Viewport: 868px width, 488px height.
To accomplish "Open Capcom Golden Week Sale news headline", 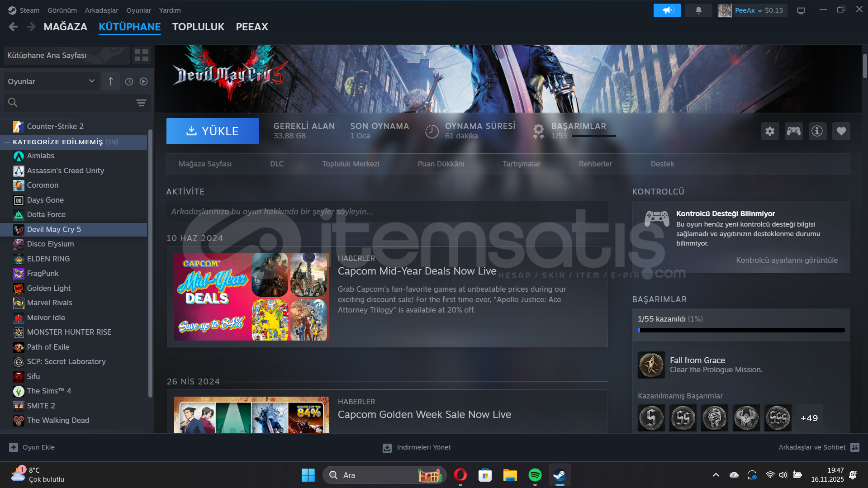I will (424, 414).
